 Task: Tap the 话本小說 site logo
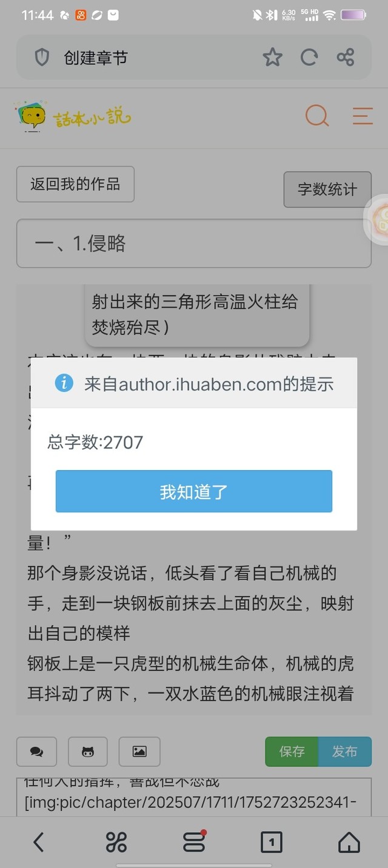[73, 116]
